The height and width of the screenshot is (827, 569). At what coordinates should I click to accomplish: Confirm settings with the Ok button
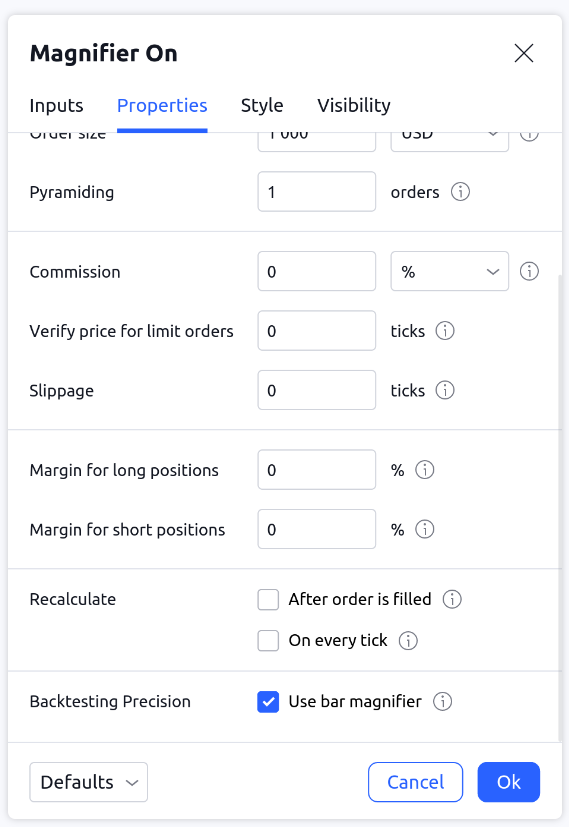coord(508,782)
